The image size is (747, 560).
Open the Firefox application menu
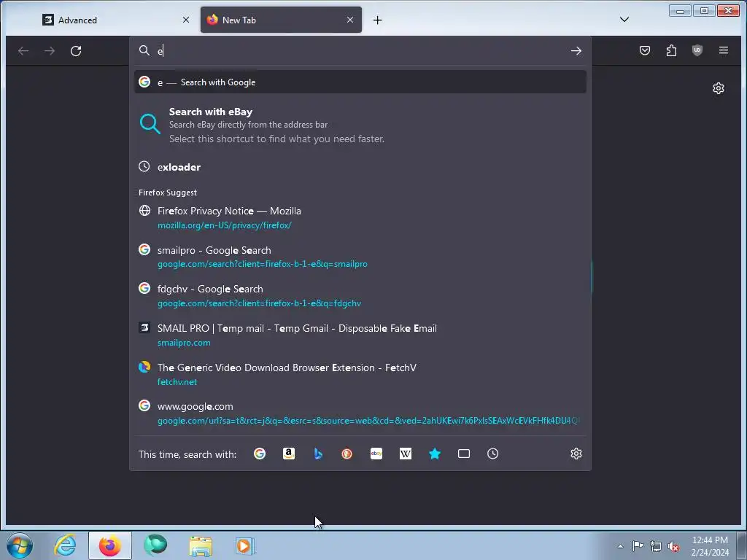pos(723,50)
